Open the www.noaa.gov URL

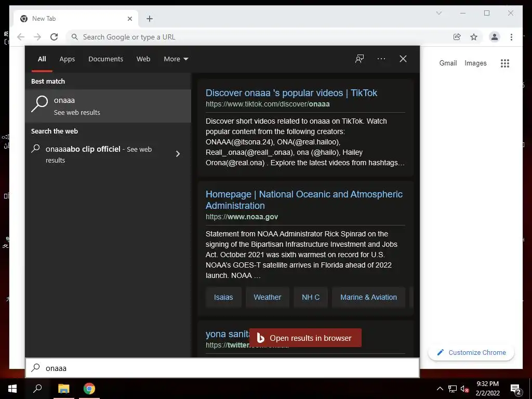[242, 217]
